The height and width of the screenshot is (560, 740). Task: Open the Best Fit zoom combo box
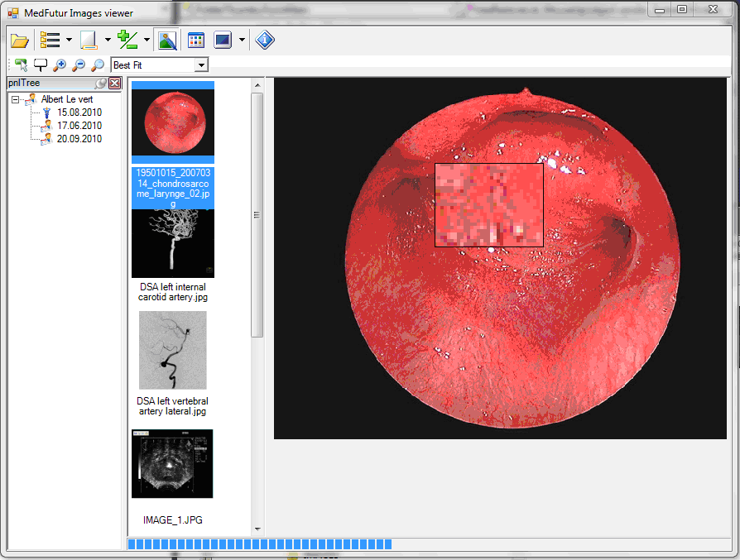point(160,65)
